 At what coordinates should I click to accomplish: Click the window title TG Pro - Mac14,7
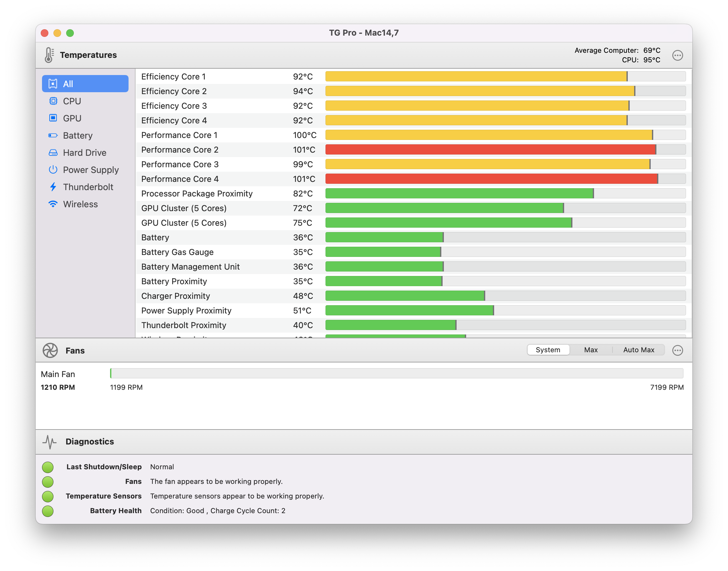(x=364, y=33)
